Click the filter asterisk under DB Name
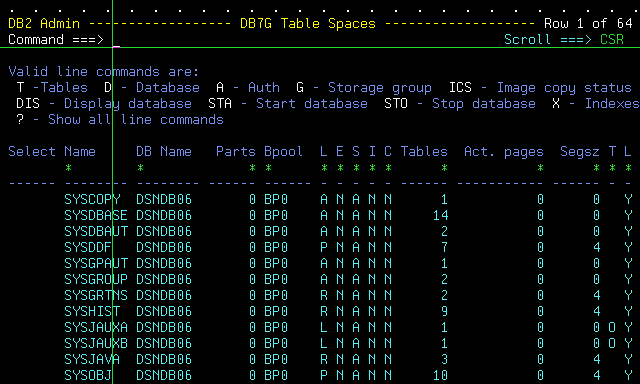The width and height of the screenshot is (640, 384). tap(140, 168)
